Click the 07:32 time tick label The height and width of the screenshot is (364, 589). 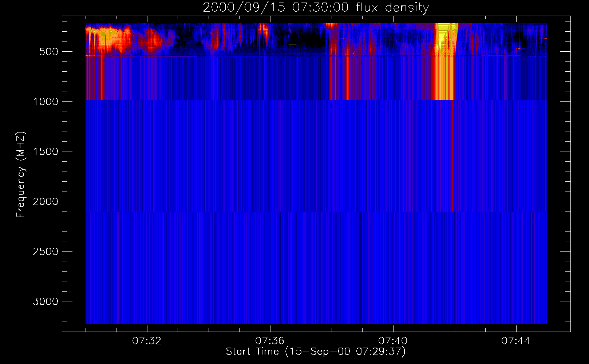147,341
